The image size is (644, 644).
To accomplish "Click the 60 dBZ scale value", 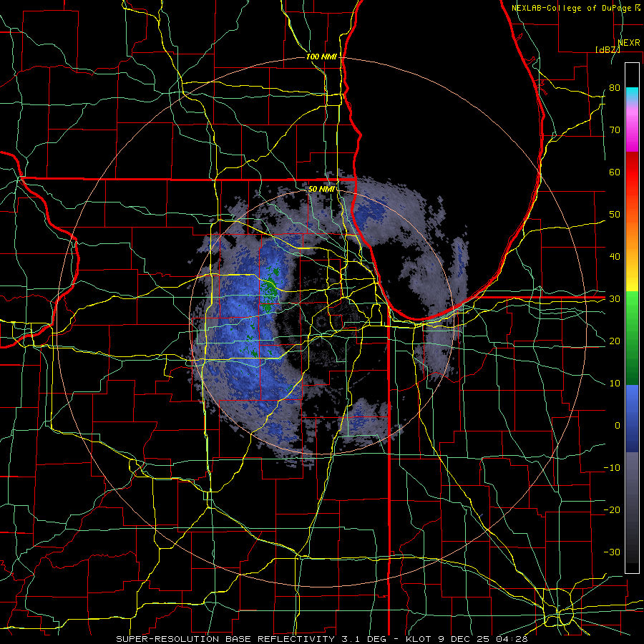I will 615,172.
